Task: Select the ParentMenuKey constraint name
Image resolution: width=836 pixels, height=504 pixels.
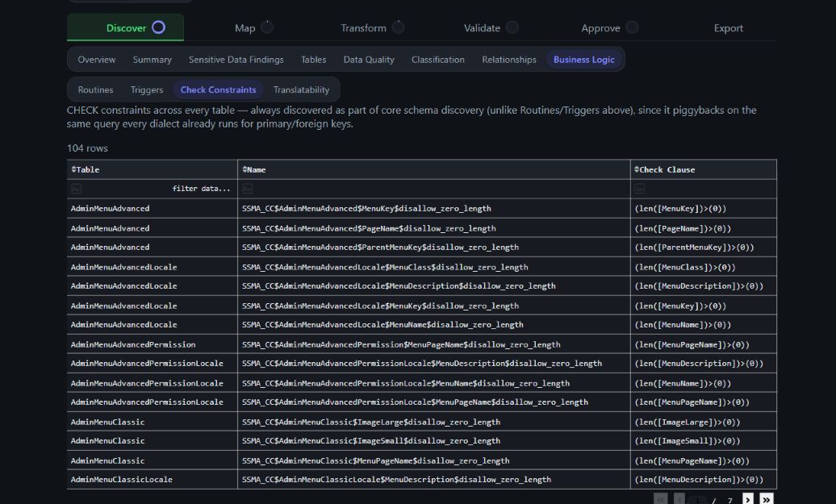Action: coord(380,248)
